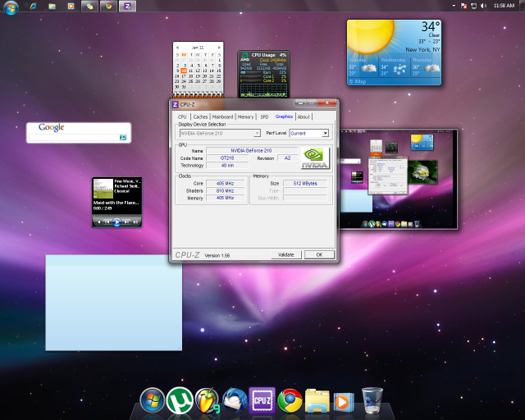Switch to the CPU tab
The width and height of the screenshot is (525, 420).
(x=182, y=116)
